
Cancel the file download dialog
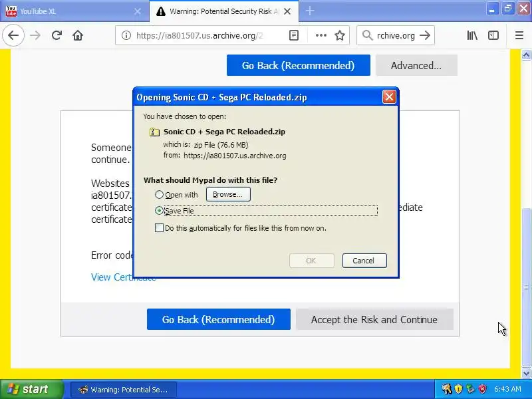click(x=364, y=261)
